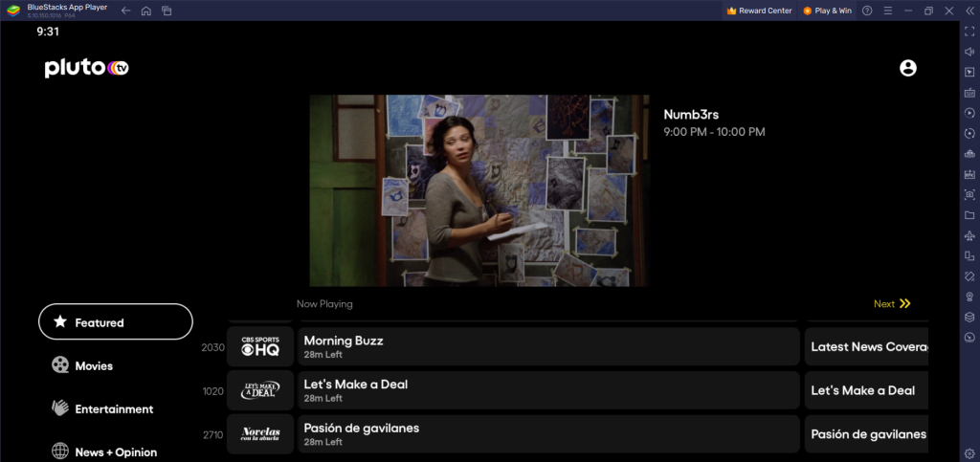
Task: Take a screenshot with BlueStacks
Action: pos(969,195)
